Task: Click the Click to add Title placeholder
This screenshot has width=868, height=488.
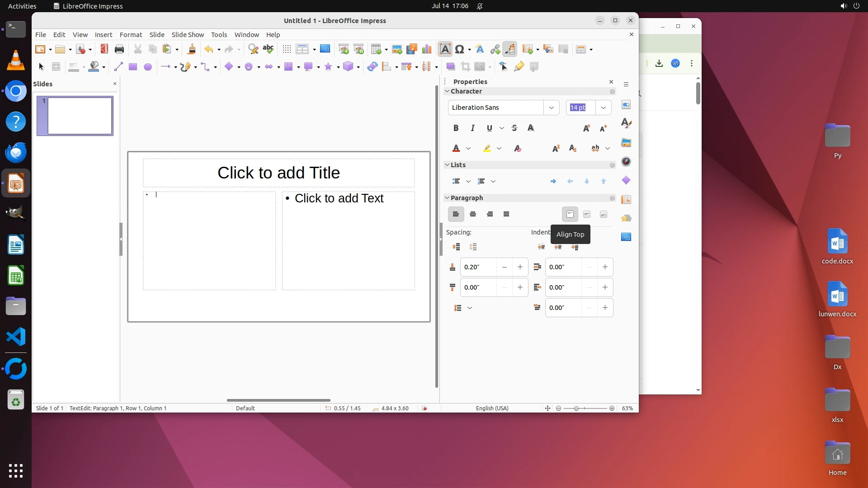Action: 278,173
